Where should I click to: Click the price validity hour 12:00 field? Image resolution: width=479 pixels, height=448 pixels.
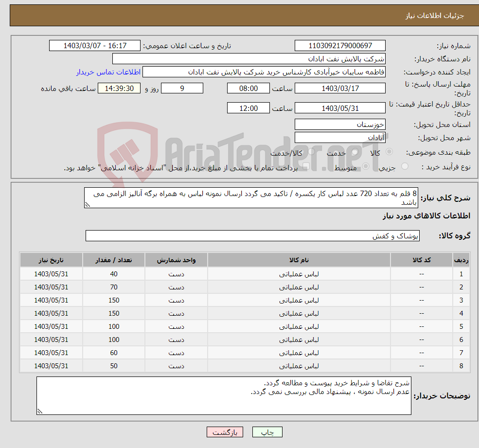[248, 108]
